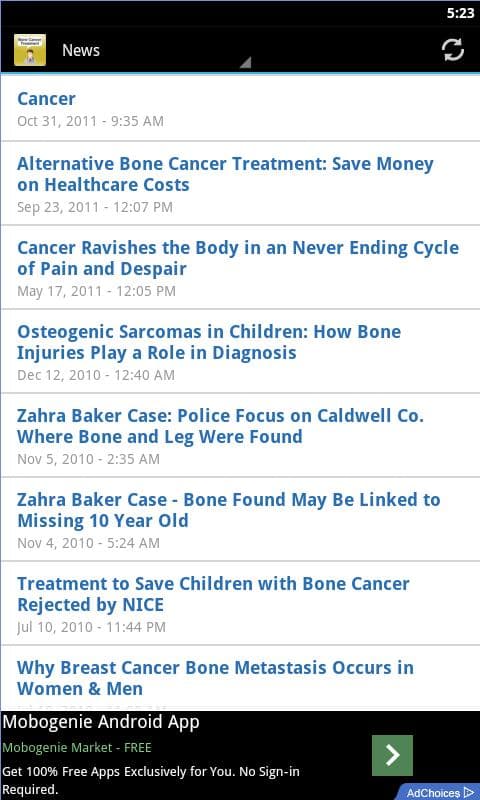Tap the Sep 23, 2011 date line
The image size is (480, 800).
(x=95, y=207)
